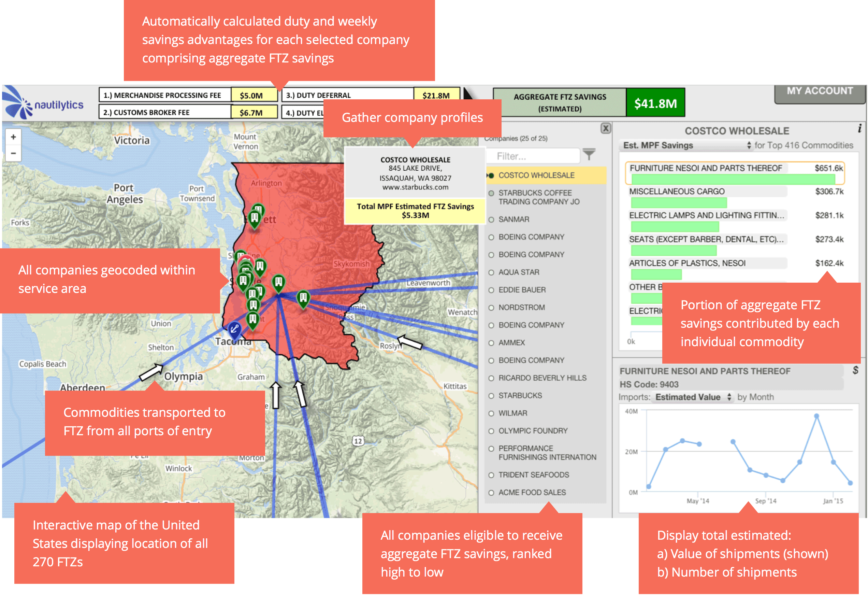Open the Estimated Value imports dropdown

[x=693, y=397]
